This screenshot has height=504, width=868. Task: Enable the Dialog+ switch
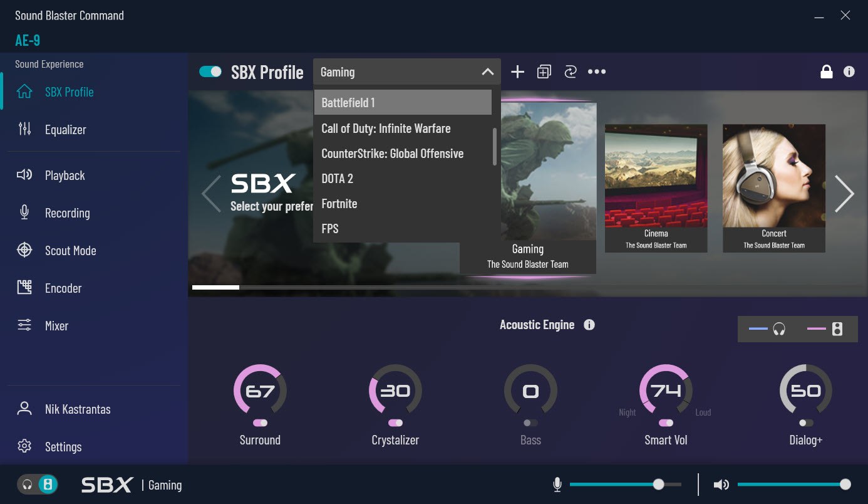point(806,423)
